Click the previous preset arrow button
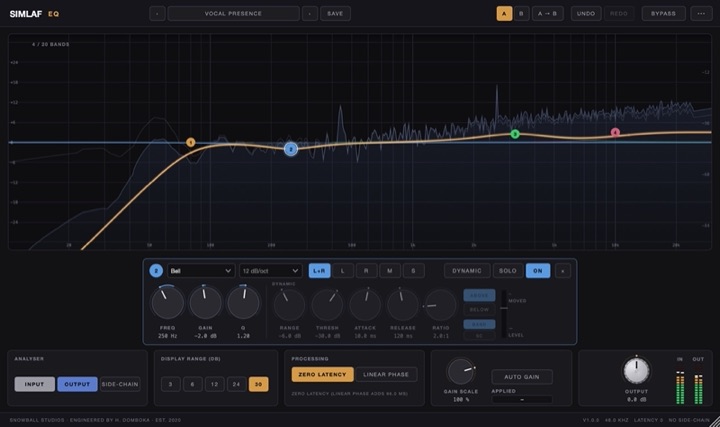Viewport: 720px width, 427px height. (x=157, y=13)
